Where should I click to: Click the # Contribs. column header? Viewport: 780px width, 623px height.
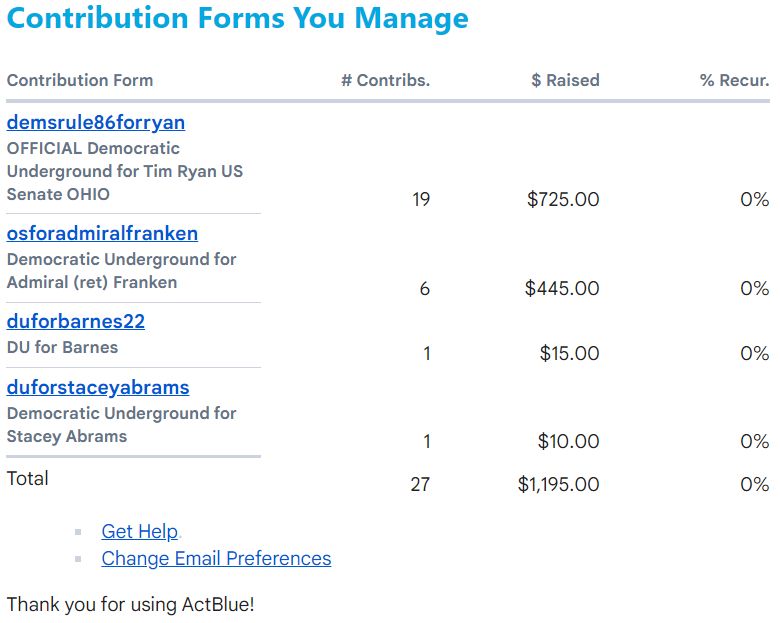pos(385,81)
